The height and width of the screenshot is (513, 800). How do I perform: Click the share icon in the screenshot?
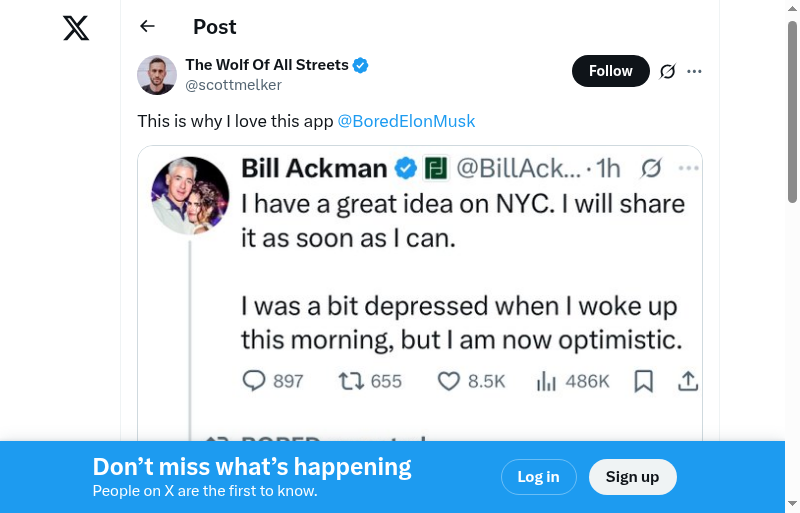coord(688,381)
